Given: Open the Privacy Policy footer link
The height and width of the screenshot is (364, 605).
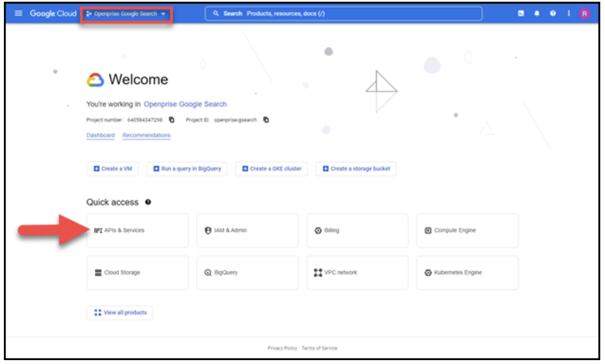Looking at the screenshot, I should (x=282, y=348).
